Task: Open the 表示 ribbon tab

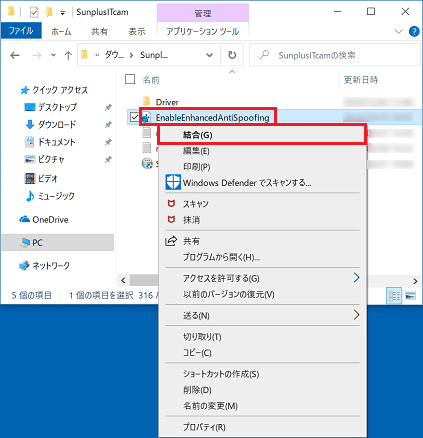Action: (x=137, y=31)
